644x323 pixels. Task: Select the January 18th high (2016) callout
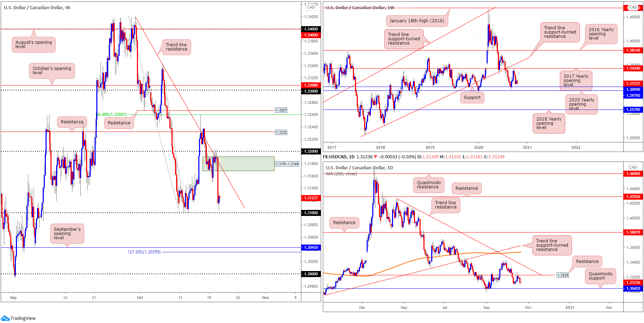pos(417,21)
